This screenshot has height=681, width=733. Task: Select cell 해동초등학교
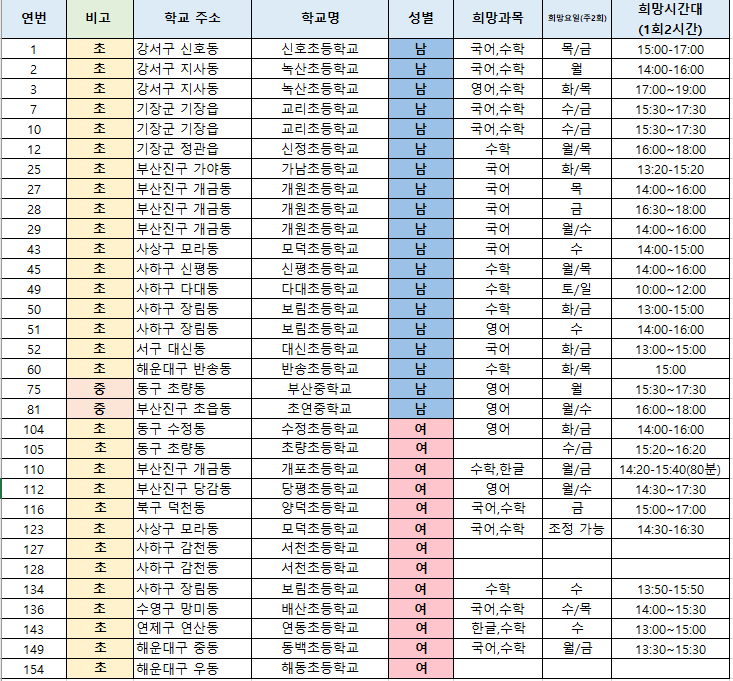coord(320,668)
